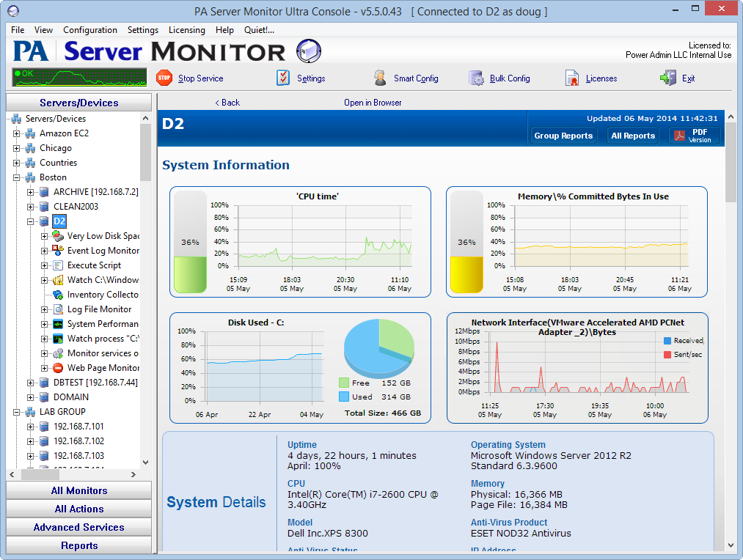The width and height of the screenshot is (743, 560).
Task: Click the DOMAIN server icon
Action: [44, 397]
